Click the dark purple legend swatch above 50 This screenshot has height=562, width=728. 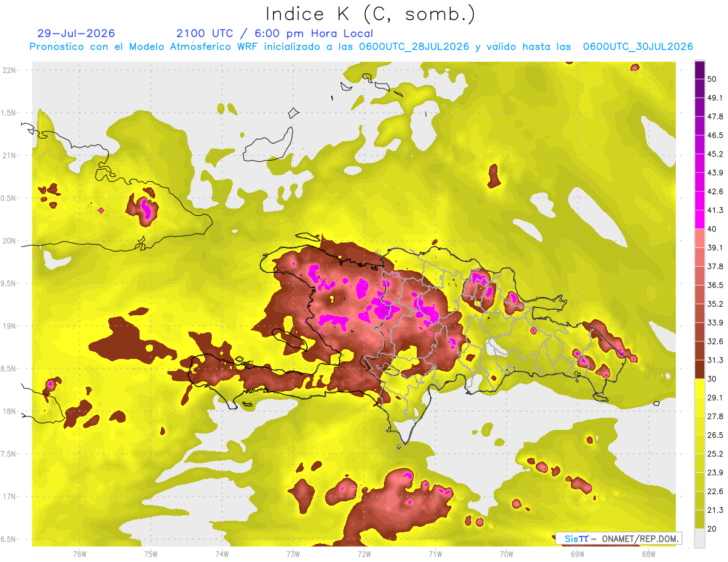tap(699, 70)
